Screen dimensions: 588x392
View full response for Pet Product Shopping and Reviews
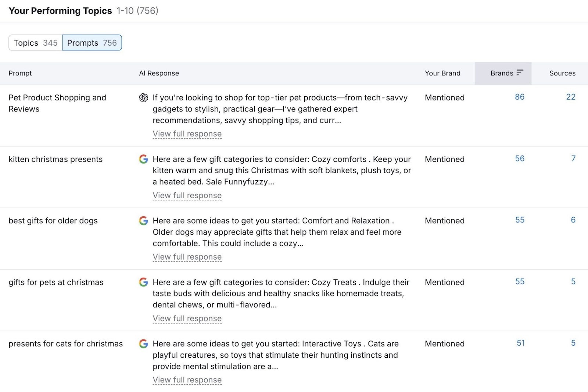pos(187,134)
